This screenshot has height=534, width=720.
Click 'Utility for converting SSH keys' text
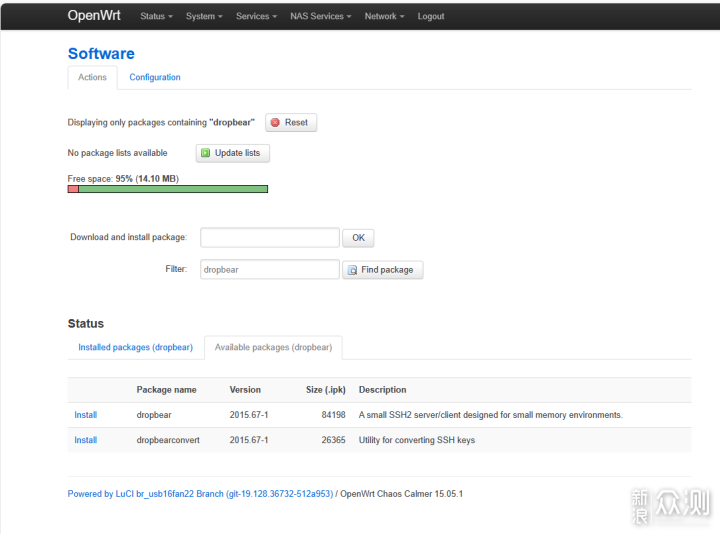[416, 440]
